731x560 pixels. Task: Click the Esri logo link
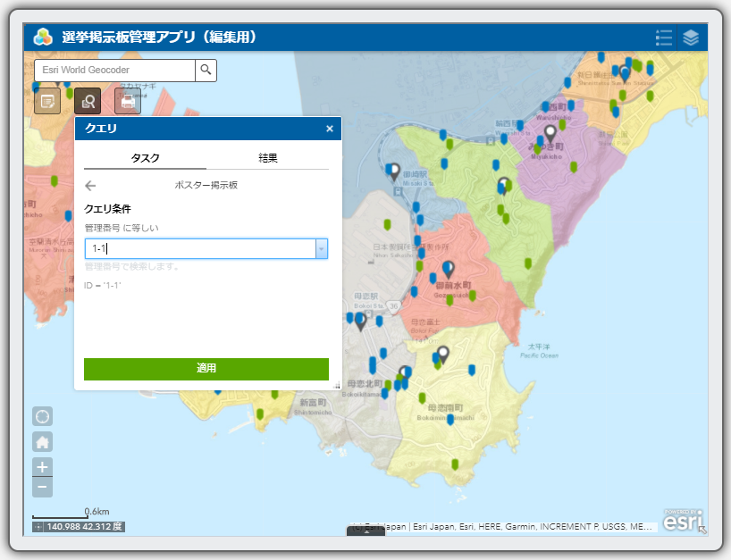click(x=683, y=519)
